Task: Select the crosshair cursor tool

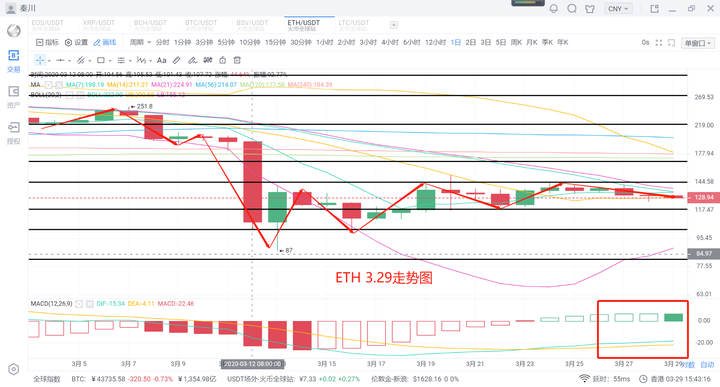Action: (x=40, y=60)
